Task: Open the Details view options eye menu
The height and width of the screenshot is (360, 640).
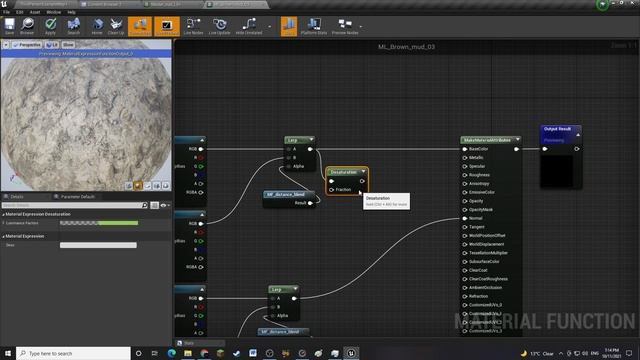Action: (165, 205)
